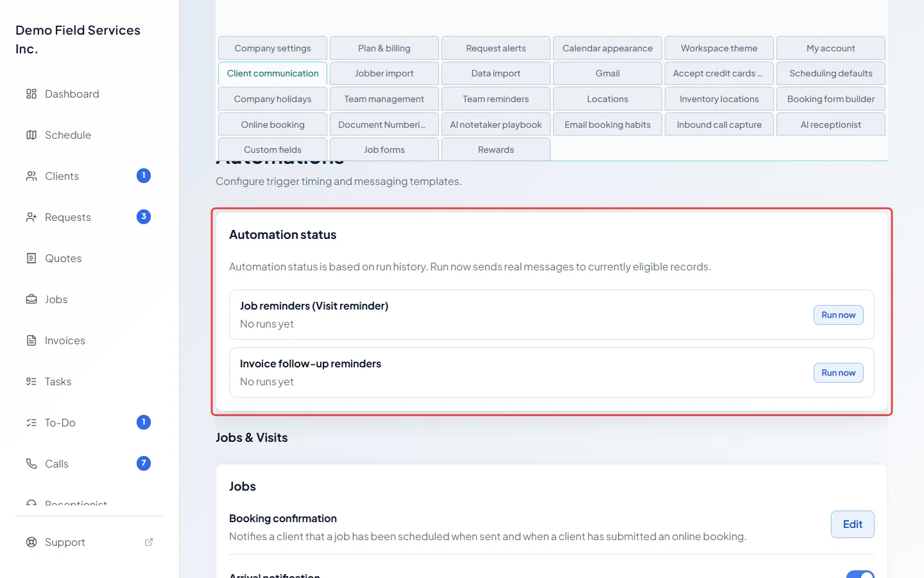Click the Clients people icon
The height and width of the screenshot is (578, 924).
pyautogui.click(x=31, y=176)
